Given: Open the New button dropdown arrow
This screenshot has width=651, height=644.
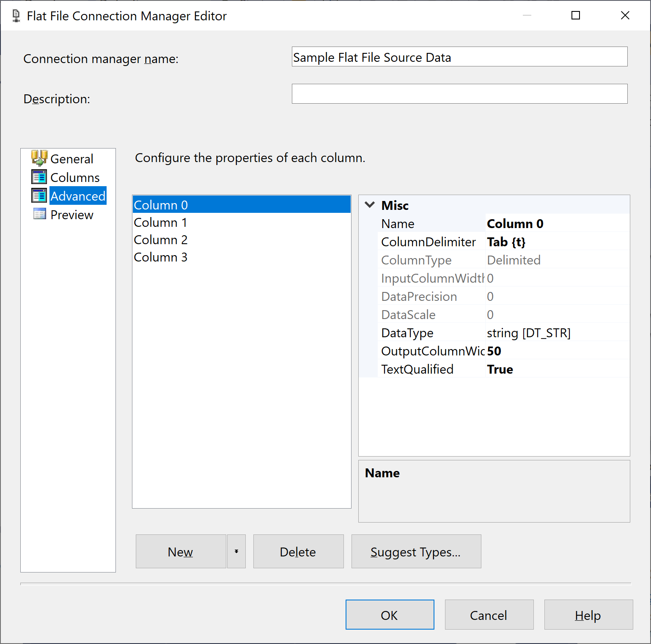Looking at the screenshot, I should coord(236,551).
